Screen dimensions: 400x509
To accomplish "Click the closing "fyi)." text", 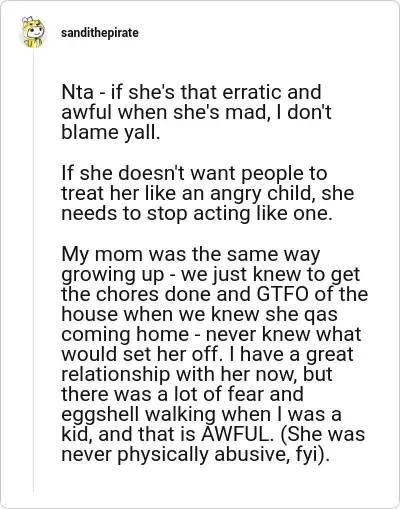I will coord(313,455).
